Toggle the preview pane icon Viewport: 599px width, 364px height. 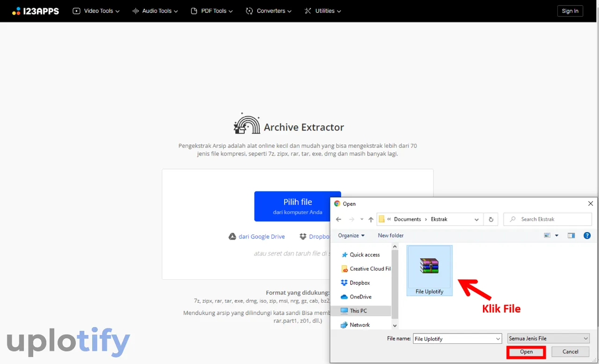click(x=571, y=235)
